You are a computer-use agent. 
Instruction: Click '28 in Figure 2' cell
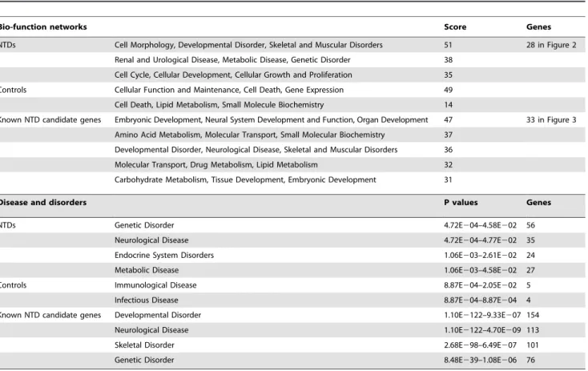(x=551, y=45)
